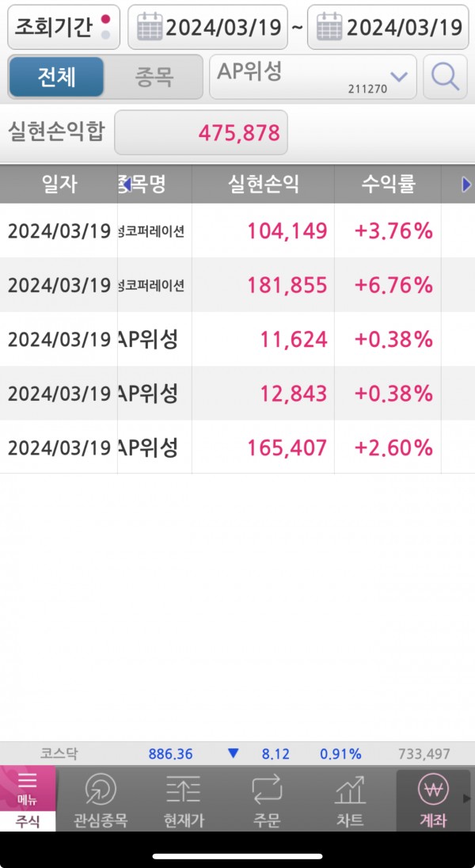Select the 주식 tab at bottom left
Image resolution: width=475 pixels, height=868 pixels.
click(x=28, y=821)
